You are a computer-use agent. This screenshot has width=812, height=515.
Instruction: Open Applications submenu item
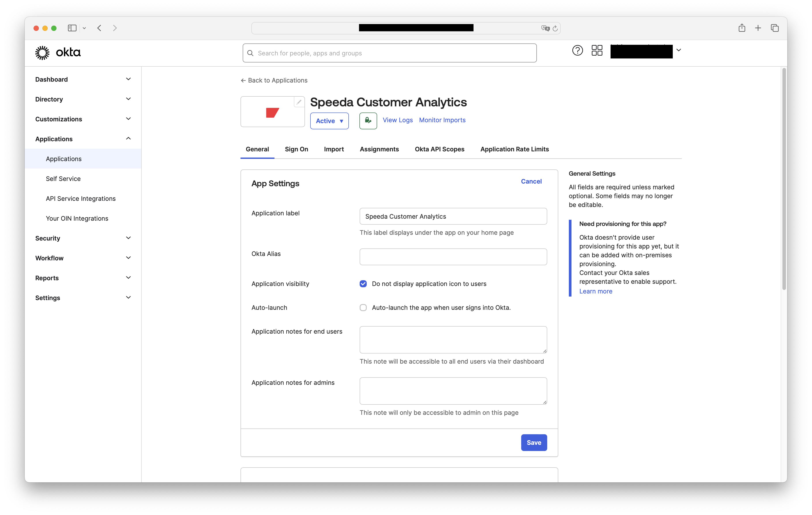(x=83, y=159)
